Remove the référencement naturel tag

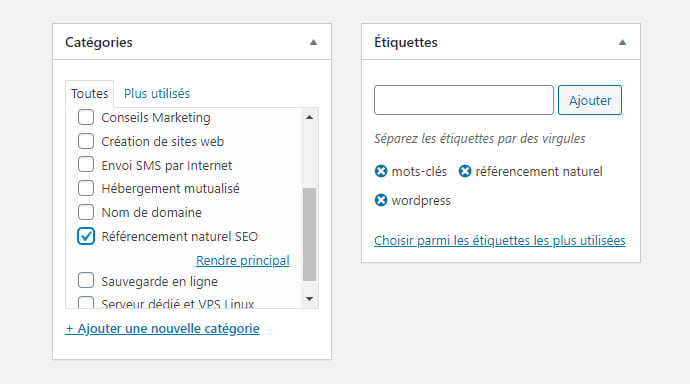[465, 171]
